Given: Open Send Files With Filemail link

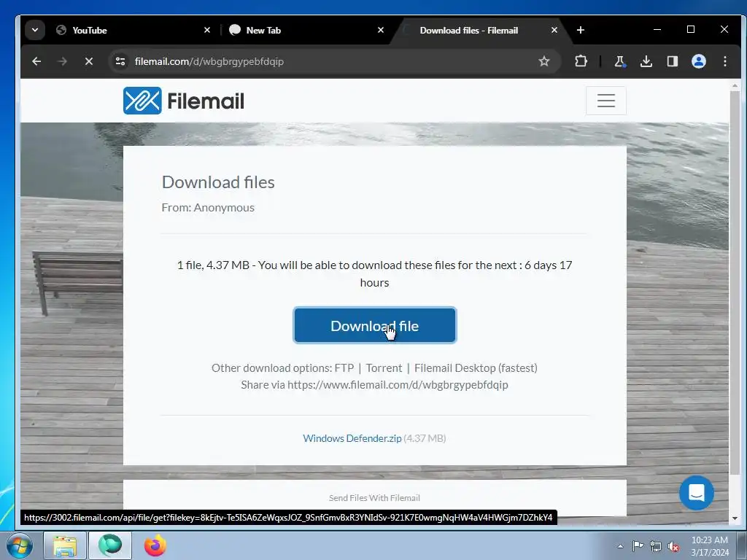Looking at the screenshot, I should coord(374,497).
